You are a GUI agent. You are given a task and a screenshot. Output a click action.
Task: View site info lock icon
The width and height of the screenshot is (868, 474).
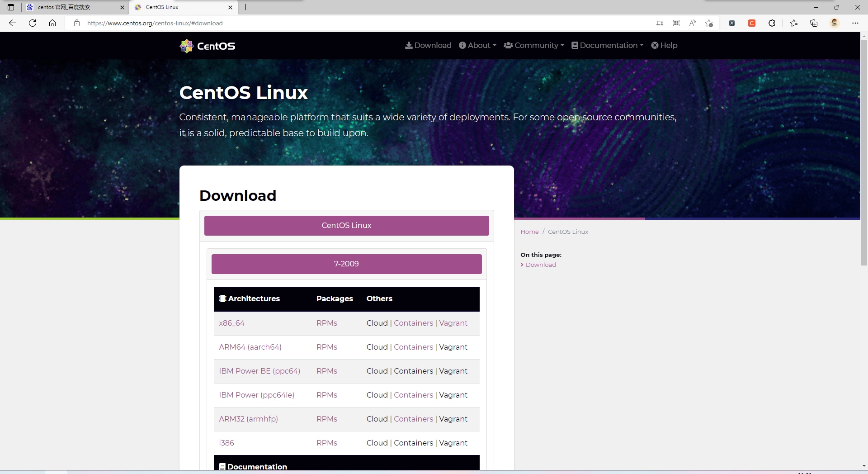(x=77, y=23)
